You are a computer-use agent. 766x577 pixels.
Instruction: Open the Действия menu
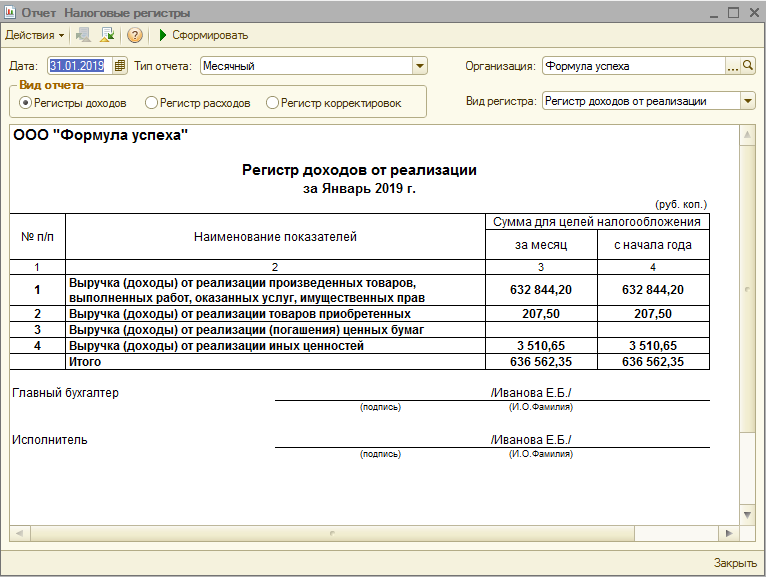click(x=34, y=35)
